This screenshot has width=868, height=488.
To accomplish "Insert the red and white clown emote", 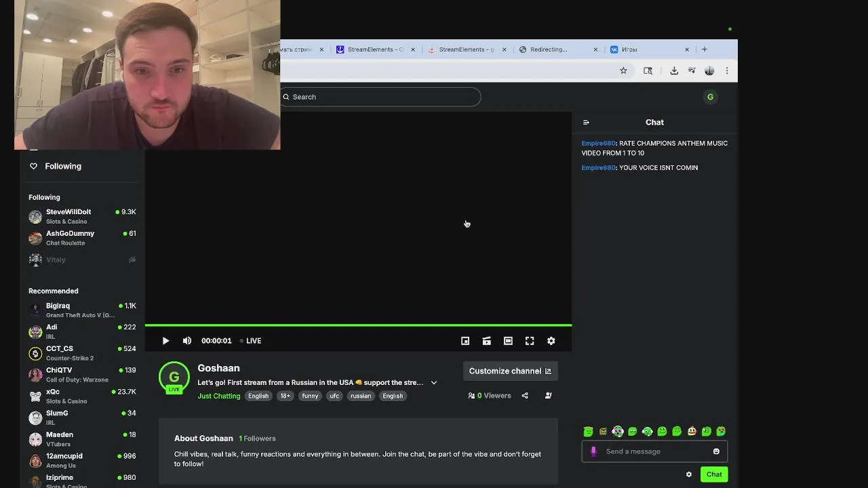I will click(692, 431).
